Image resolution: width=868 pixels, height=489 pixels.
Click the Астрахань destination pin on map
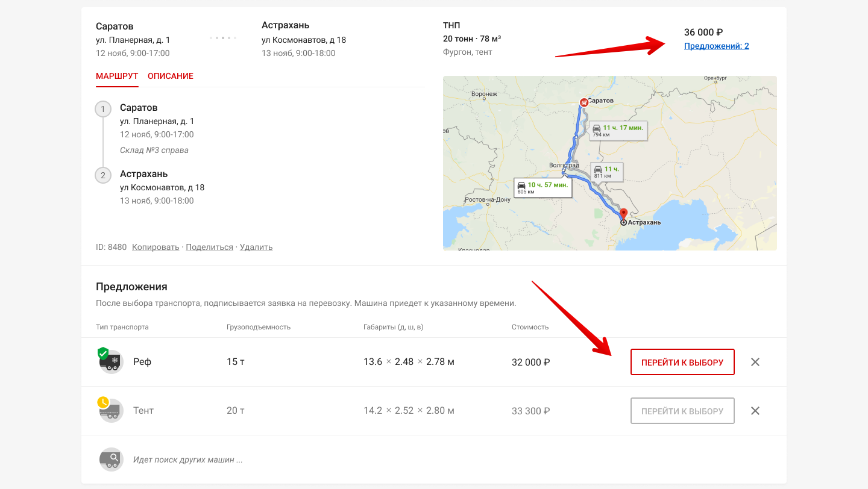tap(624, 214)
